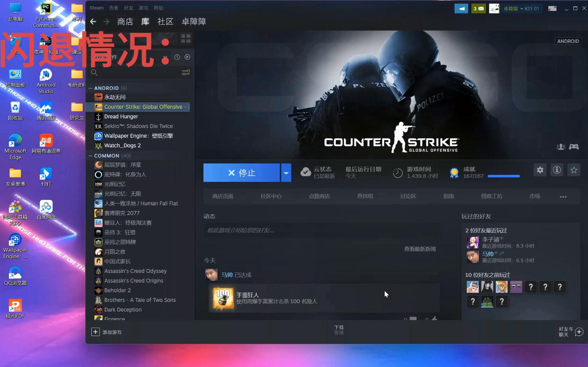588x367 pixels.
Task: Click the controller support icon on banner
Action: tap(574, 147)
